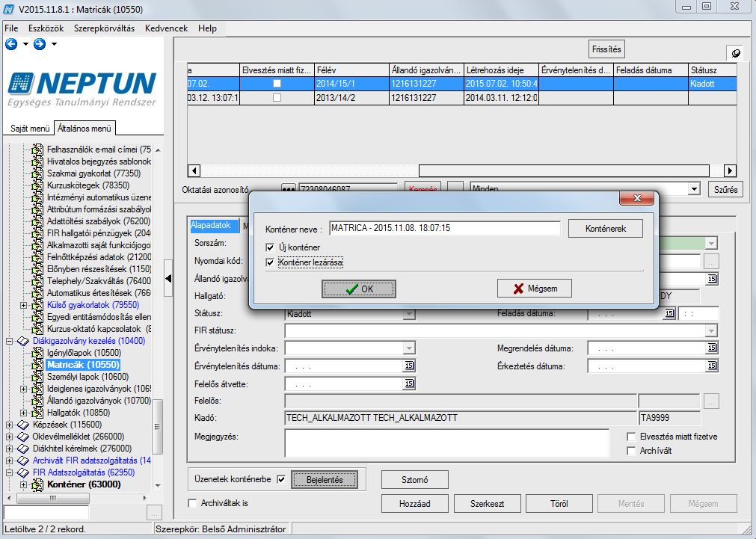756x539 pixels.
Task: Click the Képzések (115600) book icon
Action: click(x=23, y=425)
